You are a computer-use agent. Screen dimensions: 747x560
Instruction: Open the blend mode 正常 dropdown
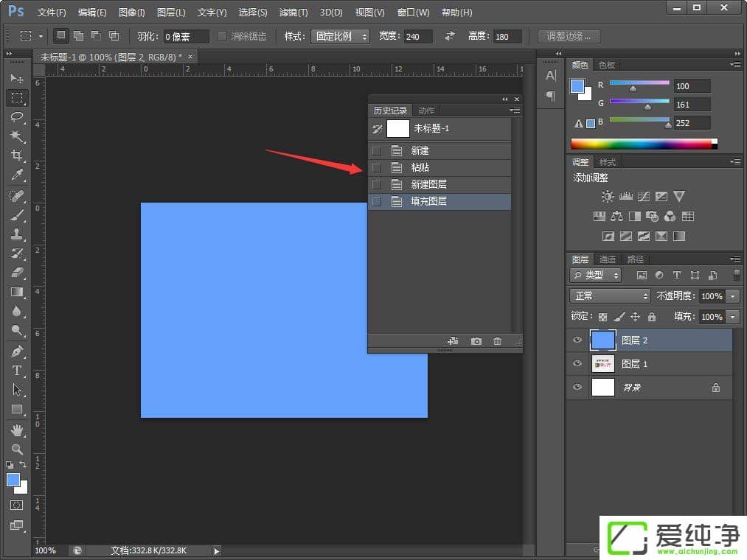(610, 295)
